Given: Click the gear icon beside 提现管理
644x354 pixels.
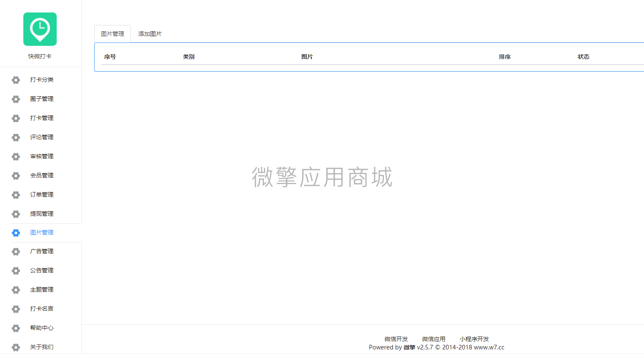Looking at the screenshot, I should coord(15,214).
